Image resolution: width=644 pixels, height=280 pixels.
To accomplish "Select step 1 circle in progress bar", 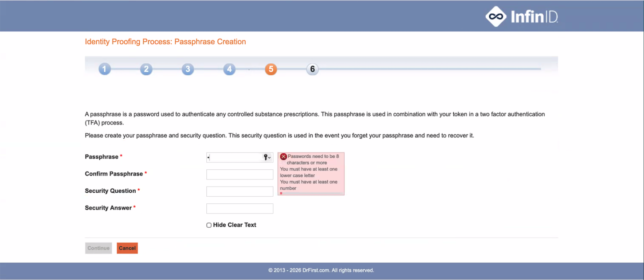I will tap(105, 69).
